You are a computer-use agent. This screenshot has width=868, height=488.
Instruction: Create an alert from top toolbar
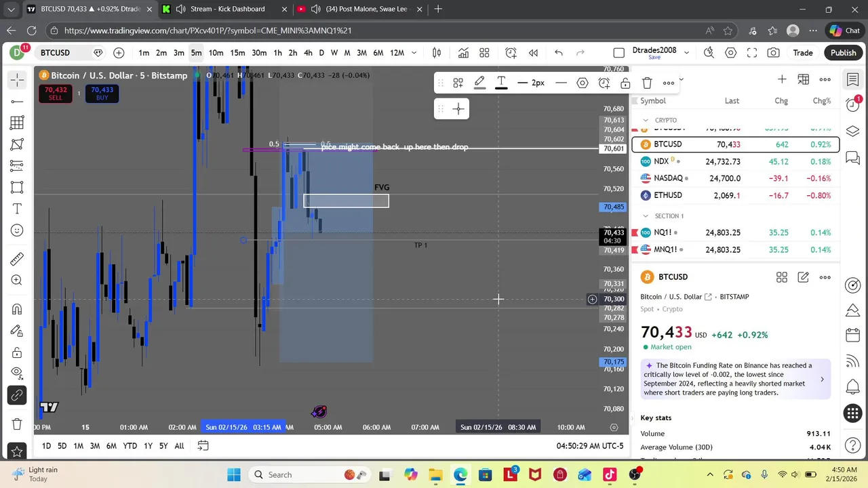[x=511, y=53]
